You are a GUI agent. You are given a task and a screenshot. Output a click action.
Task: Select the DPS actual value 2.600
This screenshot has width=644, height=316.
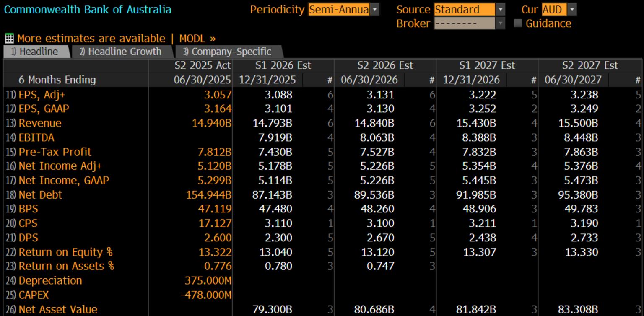(218, 238)
